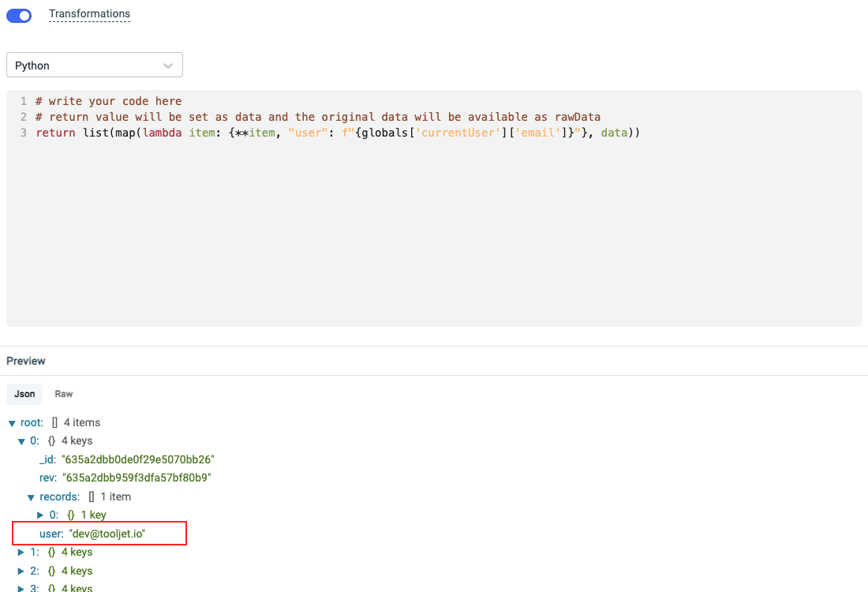Toggle the Transformations switch off
Screen dimensions: 868x592
click(x=19, y=15)
